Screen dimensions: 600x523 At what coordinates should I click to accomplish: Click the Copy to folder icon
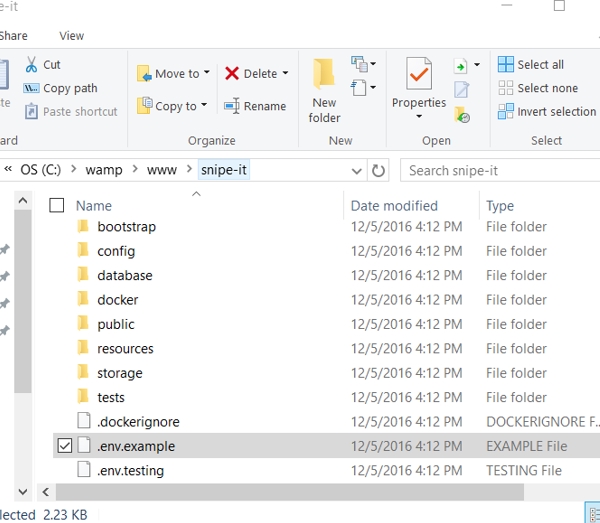click(x=145, y=105)
